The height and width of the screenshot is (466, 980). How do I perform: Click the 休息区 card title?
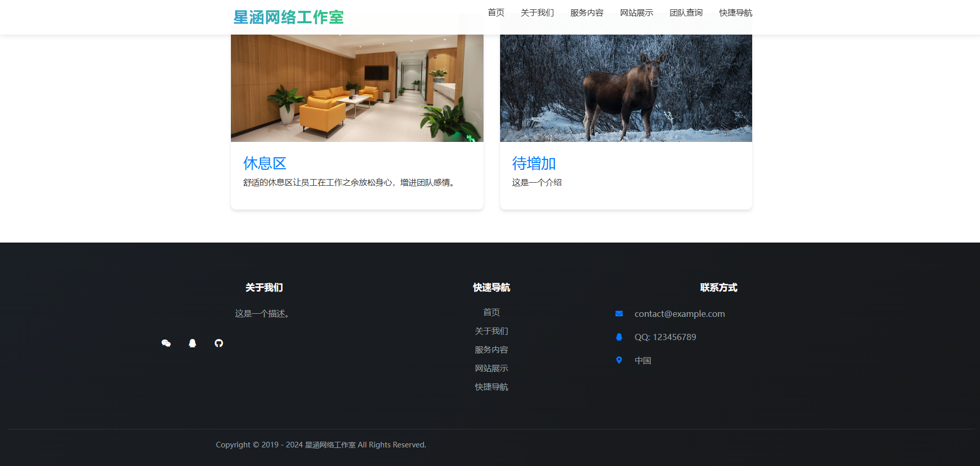point(265,164)
